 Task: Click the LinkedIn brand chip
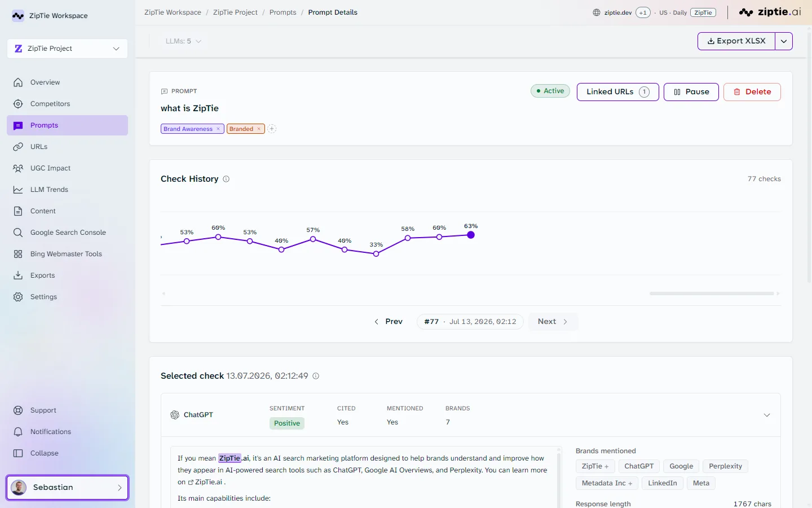coord(662,483)
